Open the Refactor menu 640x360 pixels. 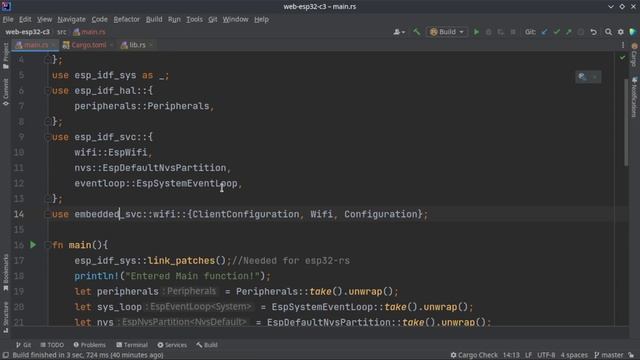pyautogui.click(x=127, y=19)
